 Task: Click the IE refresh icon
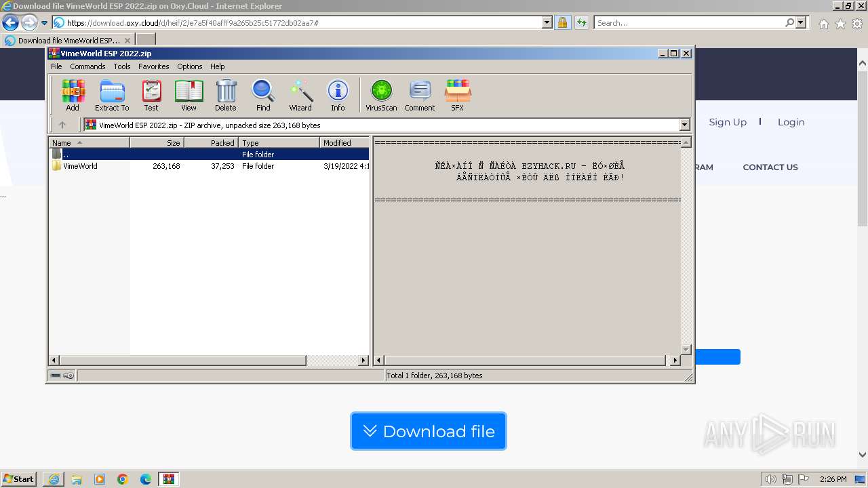581,23
